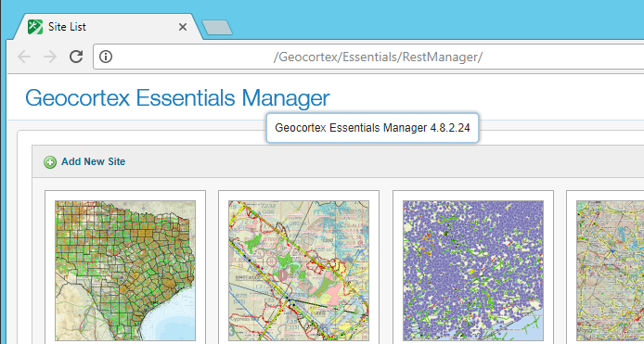Image resolution: width=644 pixels, height=344 pixels.
Task: Click the green plus Add New Site icon
Action: pyautogui.click(x=50, y=162)
